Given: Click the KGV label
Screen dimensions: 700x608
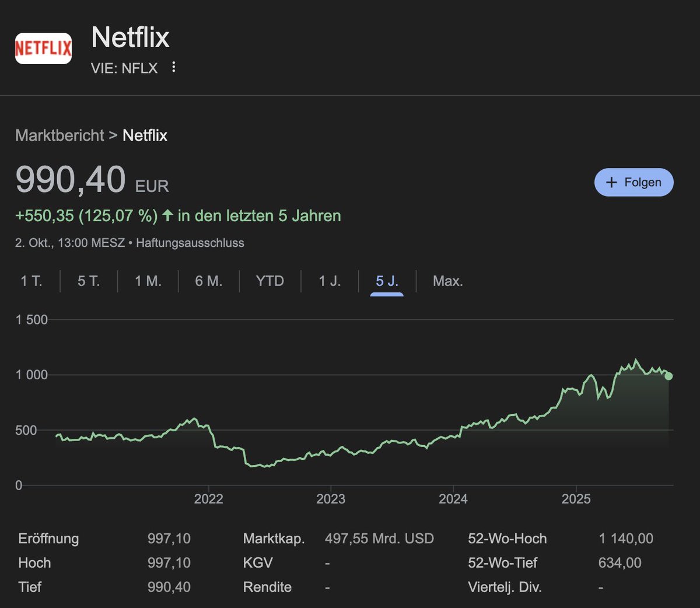Looking at the screenshot, I should click(258, 563).
